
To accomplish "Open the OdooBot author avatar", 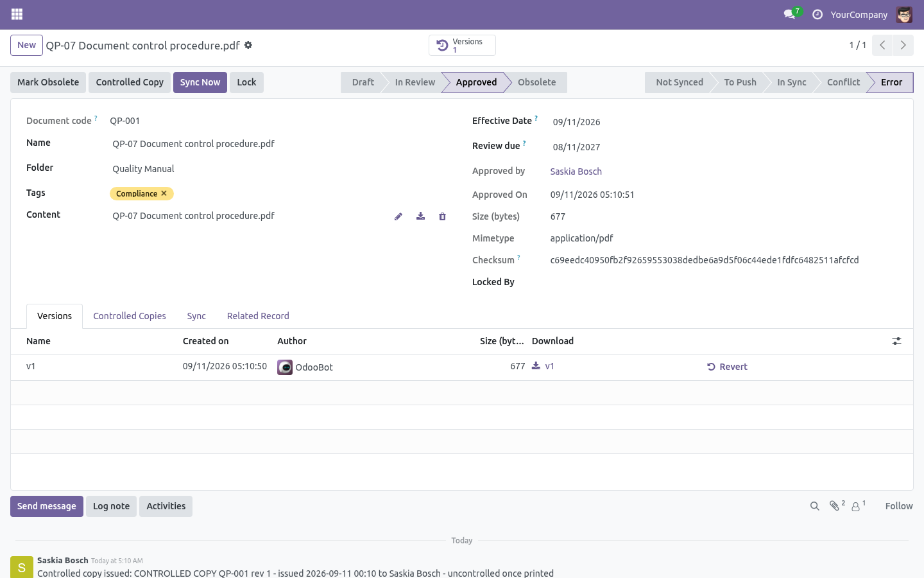I will pyautogui.click(x=285, y=367).
